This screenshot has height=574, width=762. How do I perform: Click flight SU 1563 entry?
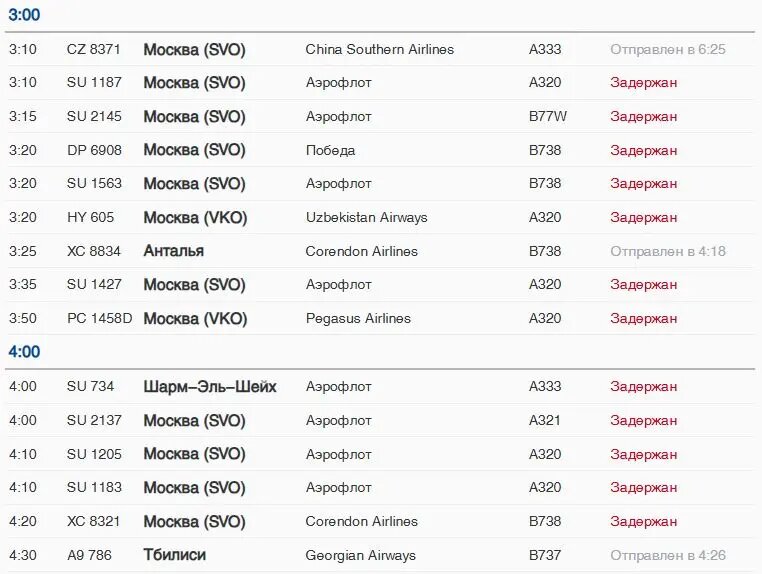click(94, 184)
